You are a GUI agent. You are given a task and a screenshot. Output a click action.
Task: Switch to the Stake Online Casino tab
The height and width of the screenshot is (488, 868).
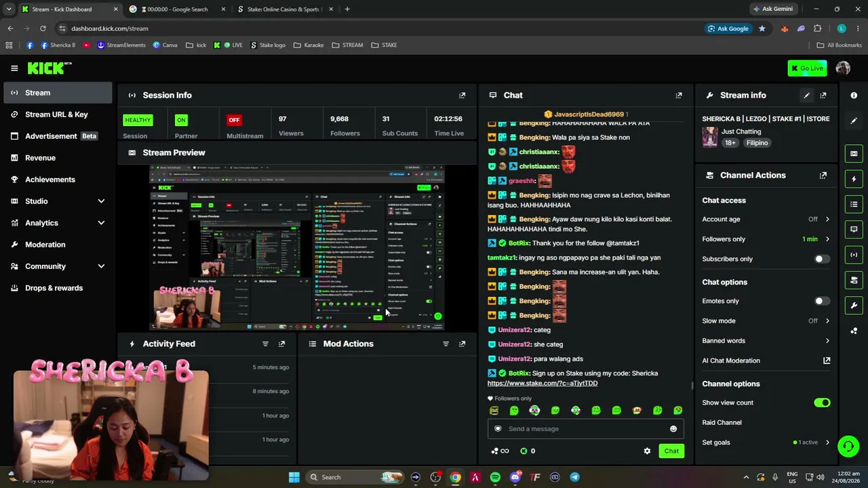click(x=284, y=9)
